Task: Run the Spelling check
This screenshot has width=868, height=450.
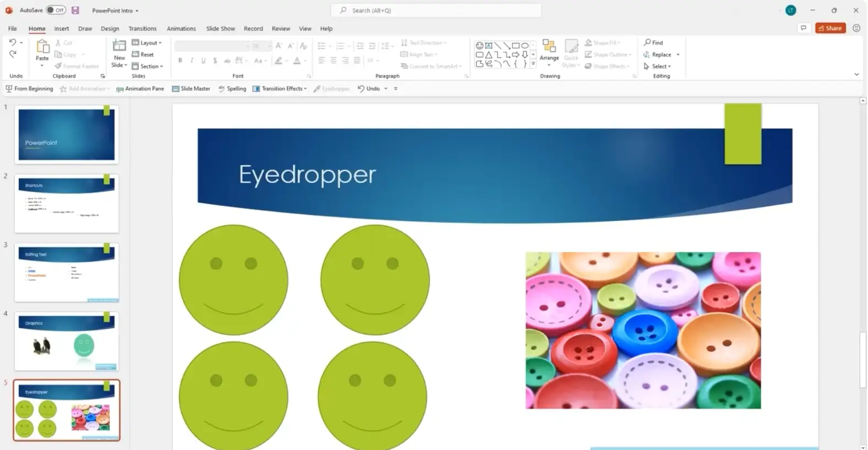Action: [x=232, y=89]
